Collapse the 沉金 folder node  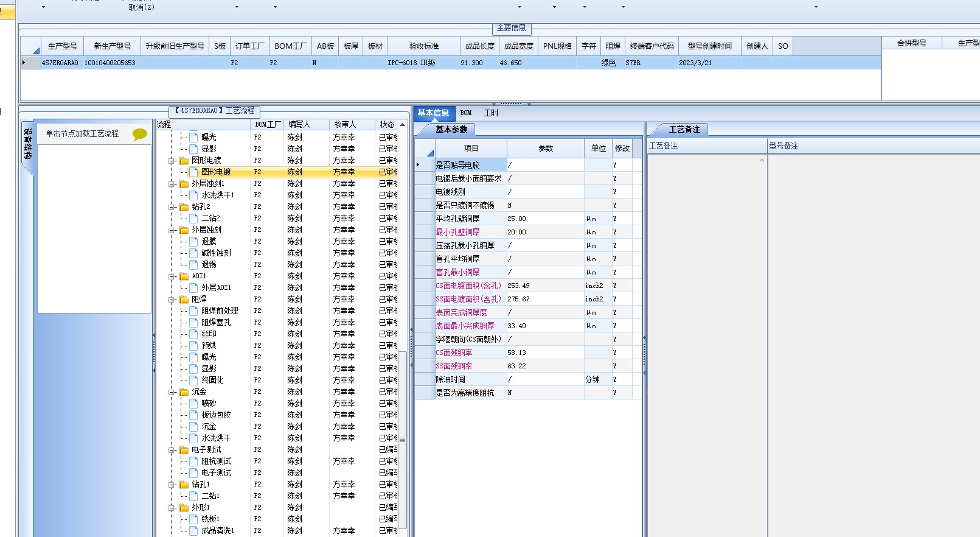pos(172,393)
